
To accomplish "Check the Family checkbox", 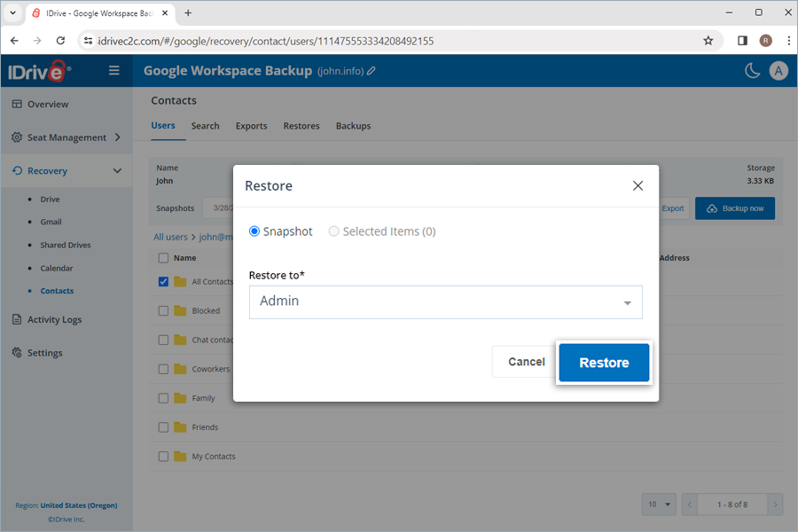I will pos(163,398).
